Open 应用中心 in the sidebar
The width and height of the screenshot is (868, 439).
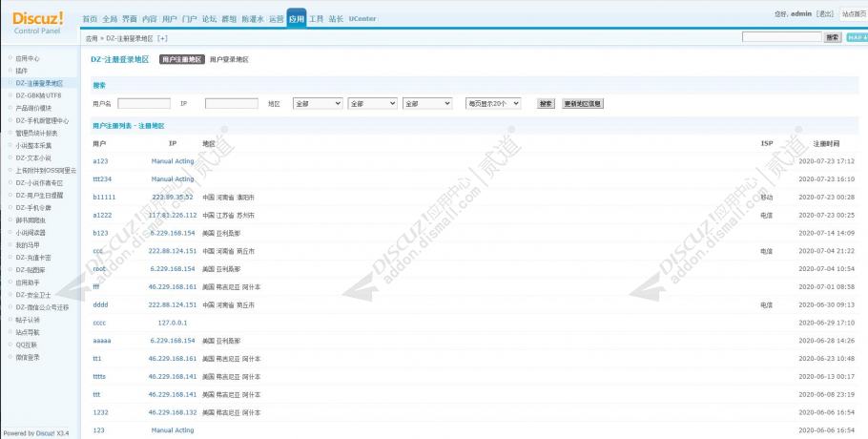point(27,58)
